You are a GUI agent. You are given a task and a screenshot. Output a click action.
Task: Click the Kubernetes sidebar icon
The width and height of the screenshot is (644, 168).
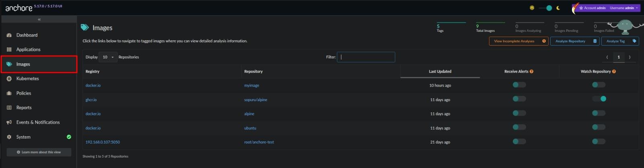tap(9, 79)
